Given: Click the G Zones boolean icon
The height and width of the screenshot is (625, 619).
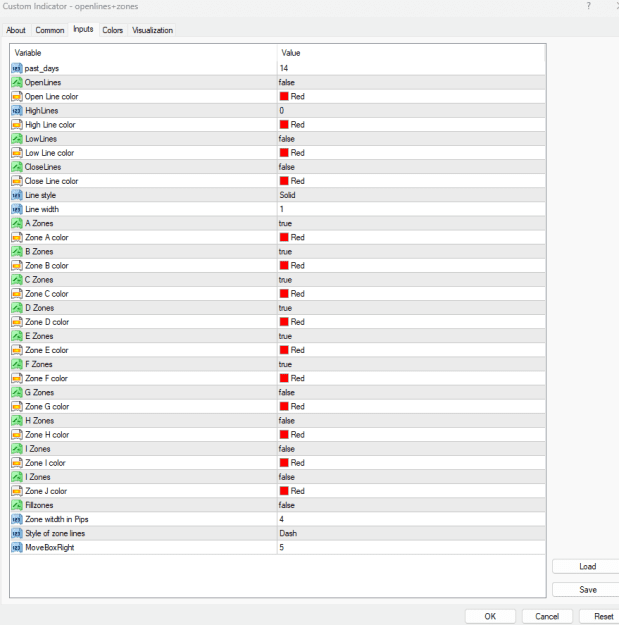Looking at the screenshot, I should click(x=17, y=392).
